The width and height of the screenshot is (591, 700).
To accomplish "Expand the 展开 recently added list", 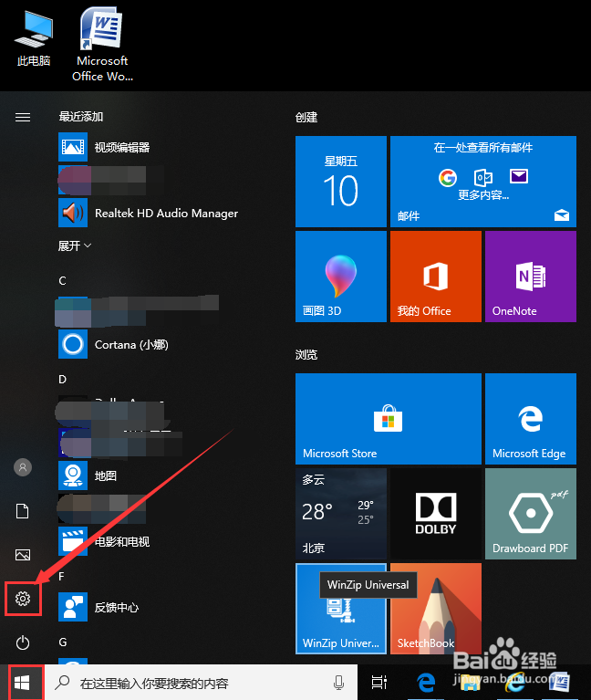I will click(x=75, y=246).
